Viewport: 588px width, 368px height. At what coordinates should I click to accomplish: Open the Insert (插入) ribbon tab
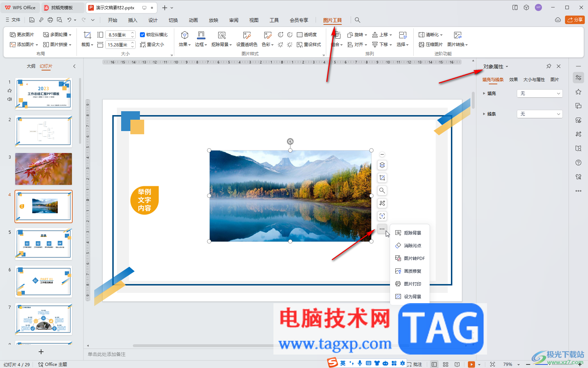(132, 20)
